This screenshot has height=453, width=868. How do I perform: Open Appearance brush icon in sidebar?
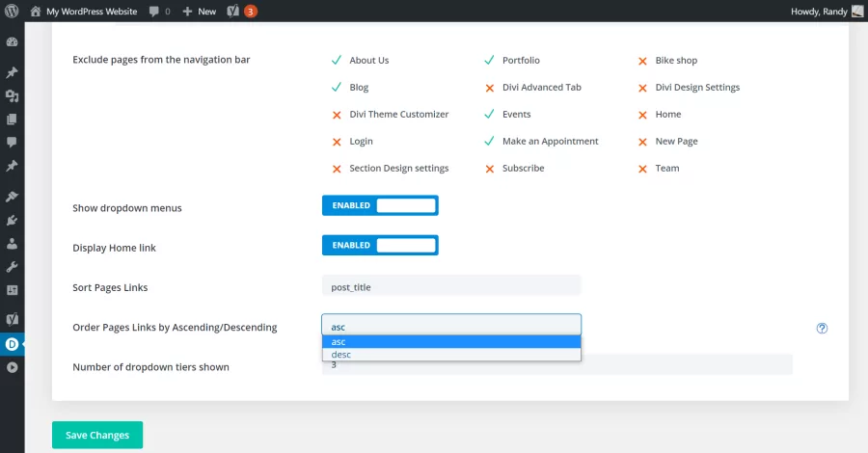pos(12,197)
